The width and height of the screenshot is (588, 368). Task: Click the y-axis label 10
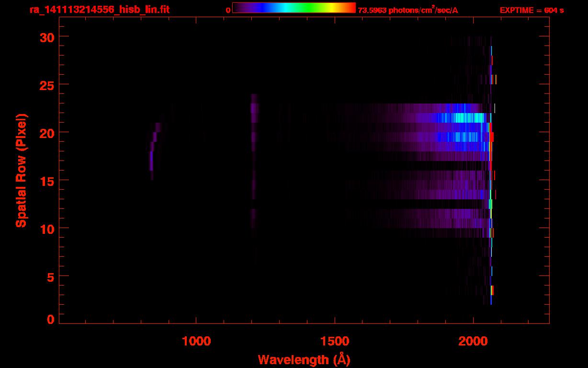click(x=46, y=229)
